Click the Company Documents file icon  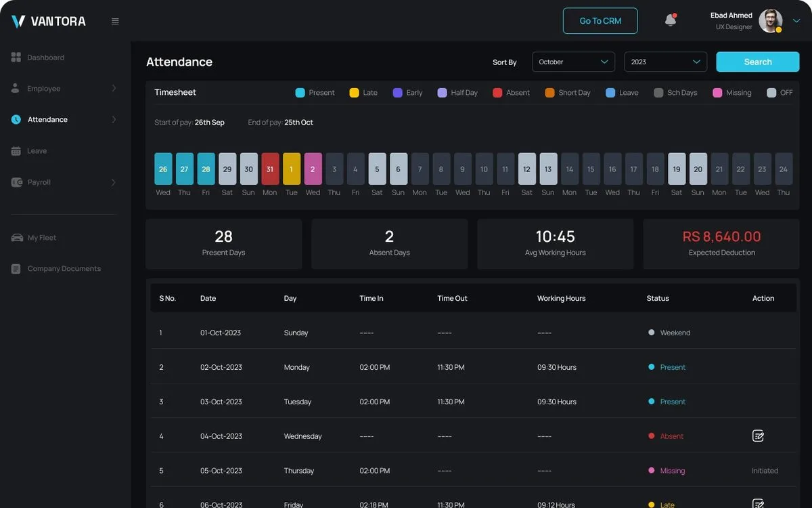pos(16,269)
